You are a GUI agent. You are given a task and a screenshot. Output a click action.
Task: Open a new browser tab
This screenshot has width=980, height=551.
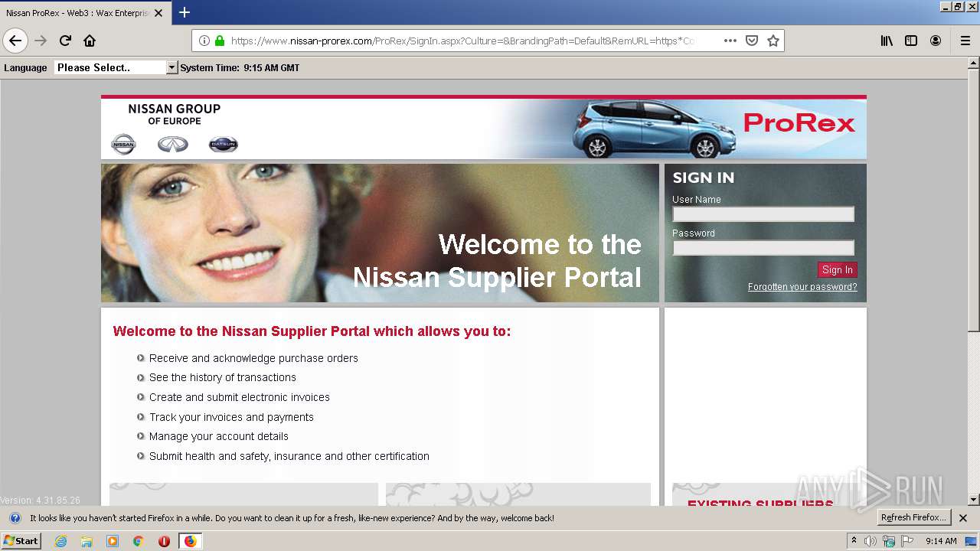tap(185, 12)
